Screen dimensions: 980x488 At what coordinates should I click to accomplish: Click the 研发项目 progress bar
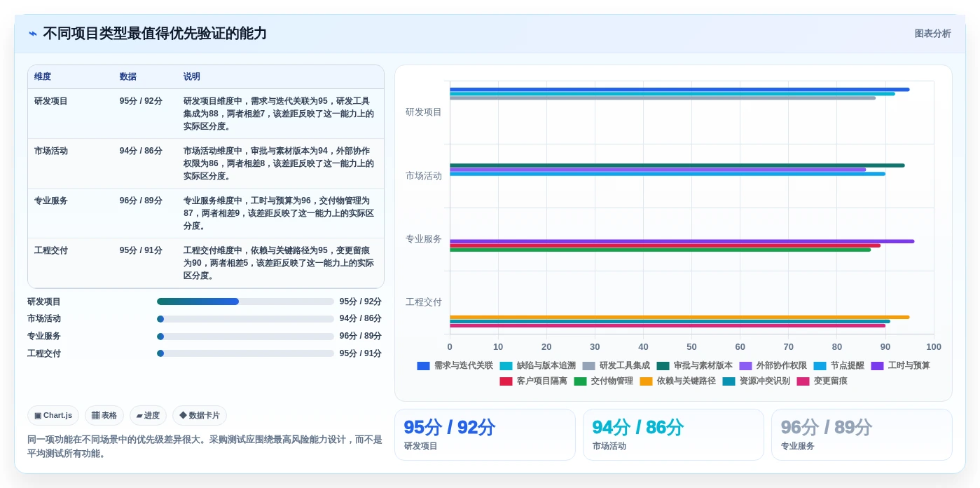[x=245, y=301]
